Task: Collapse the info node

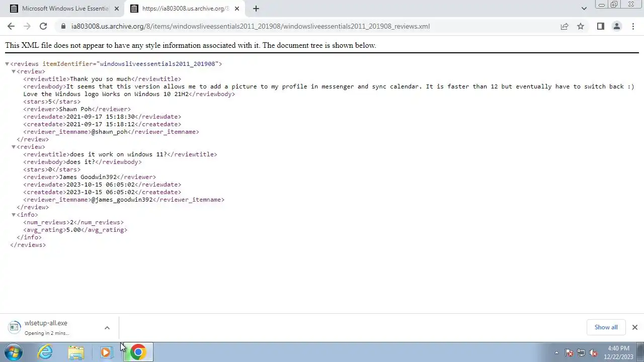Action: pos(14,215)
